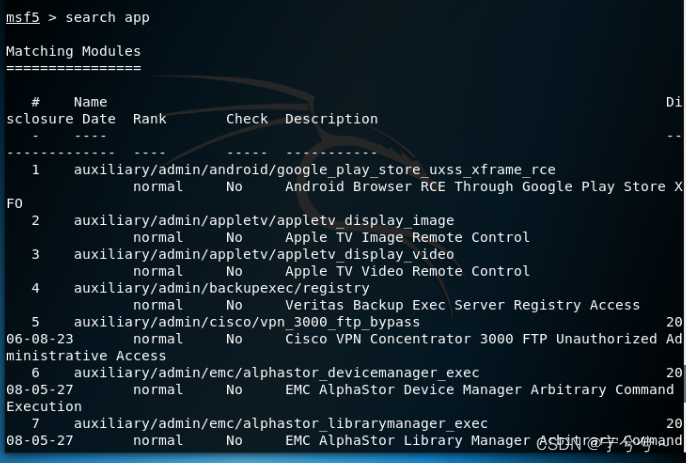Viewport: 686px width, 463px height.
Task: Click the 'search app' command text
Action: pos(107,18)
